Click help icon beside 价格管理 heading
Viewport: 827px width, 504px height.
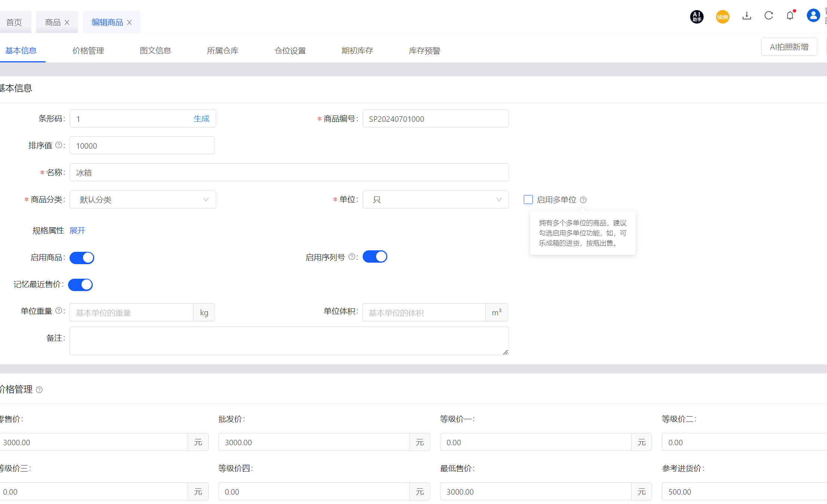pos(39,390)
